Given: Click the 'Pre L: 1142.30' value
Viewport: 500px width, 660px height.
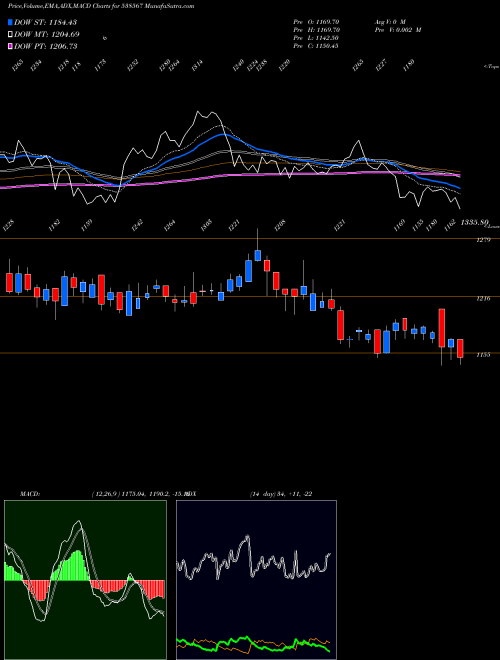Looking at the screenshot, I should click(316, 38).
